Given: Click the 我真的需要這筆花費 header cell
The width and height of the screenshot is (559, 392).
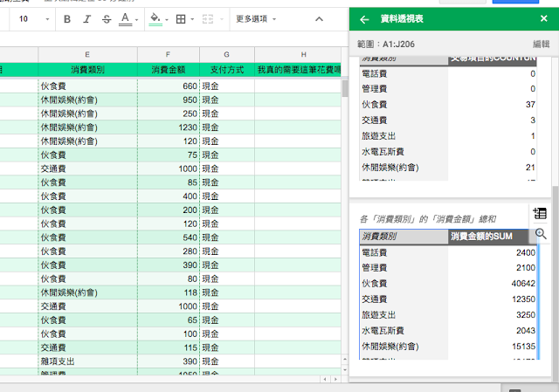Looking at the screenshot, I should 298,70.
